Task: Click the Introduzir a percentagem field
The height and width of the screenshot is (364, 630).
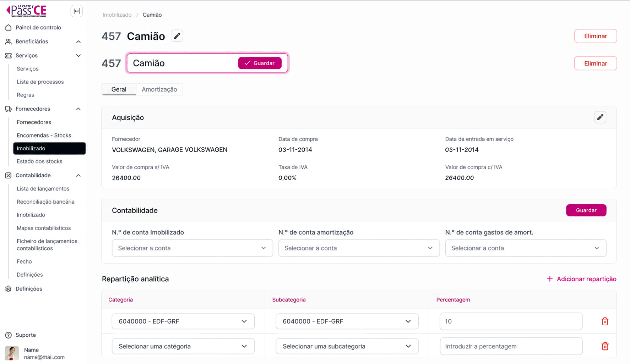Action: (511, 346)
